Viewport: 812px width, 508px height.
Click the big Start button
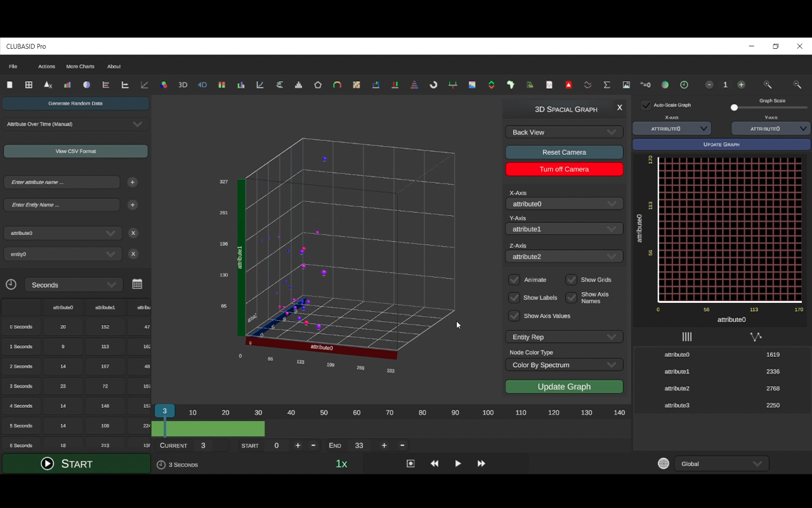click(76, 464)
